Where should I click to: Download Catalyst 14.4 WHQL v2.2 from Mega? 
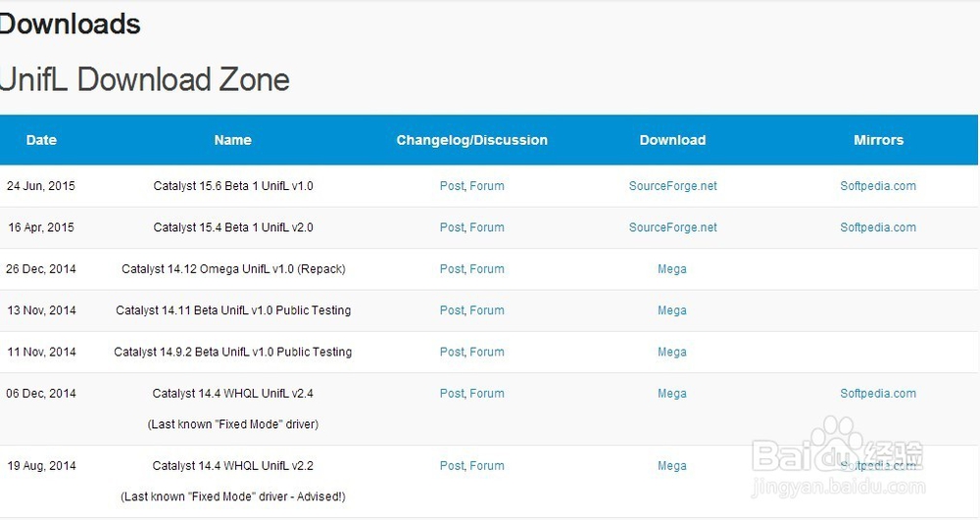coord(672,466)
